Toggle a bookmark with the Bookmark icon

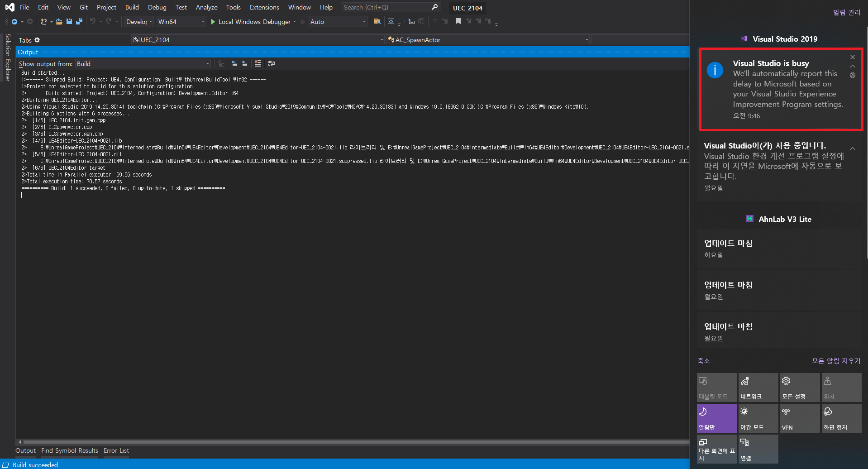[x=458, y=21]
